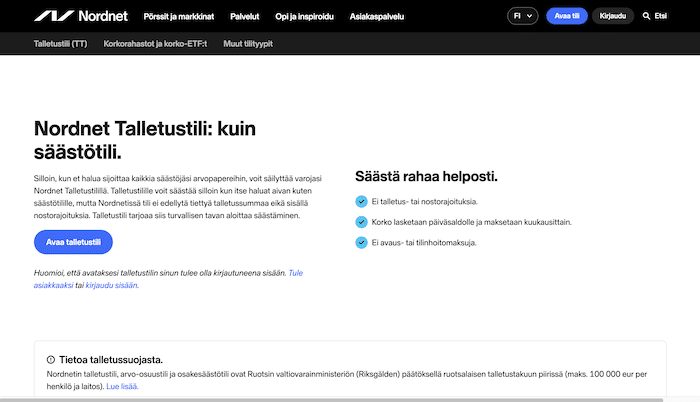Click checkmark icon beside Korko lasketaan päiväsaldolle
The width and height of the screenshot is (700, 402).
pyautogui.click(x=361, y=222)
